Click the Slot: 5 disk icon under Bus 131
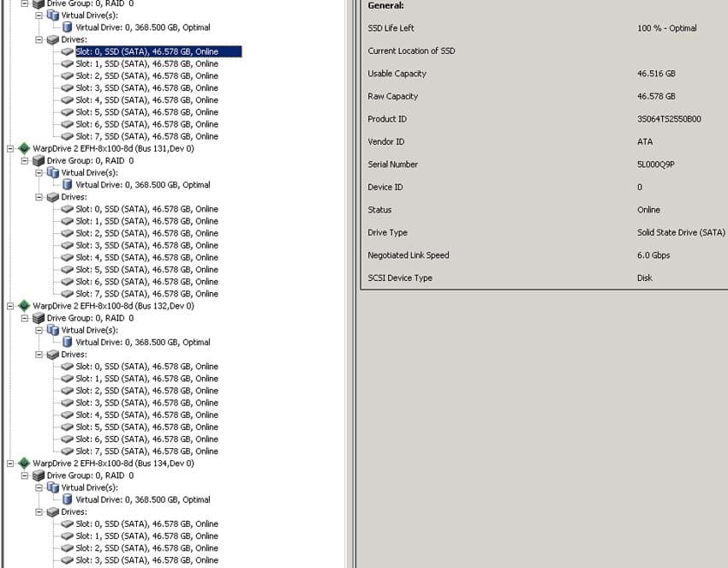 pos(68,269)
